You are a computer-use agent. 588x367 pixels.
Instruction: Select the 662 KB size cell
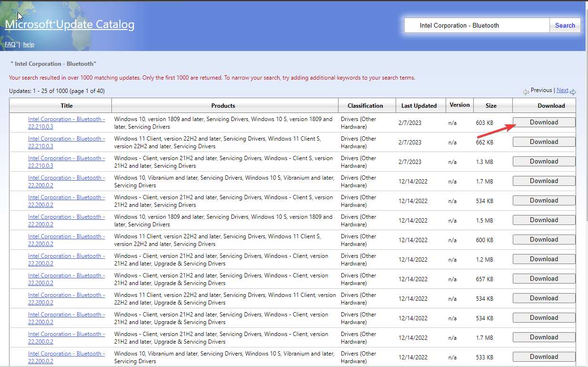(x=484, y=143)
